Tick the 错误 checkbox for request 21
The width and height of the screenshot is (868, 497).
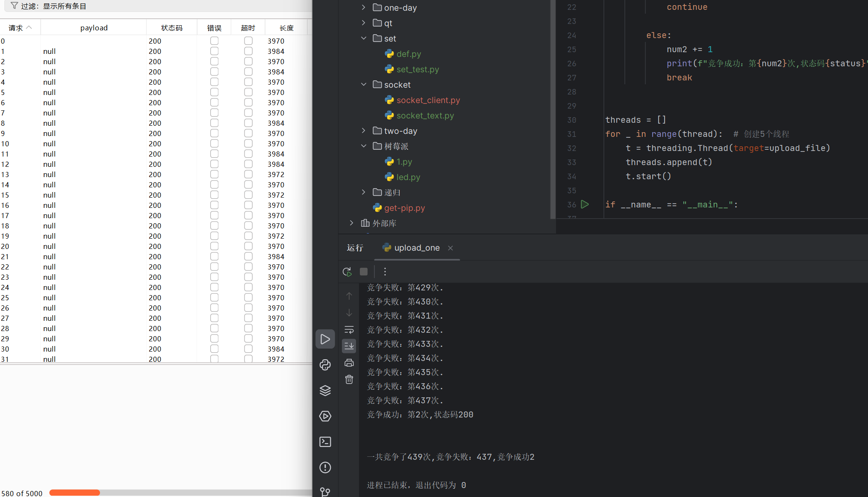click(x=214, y=256)
